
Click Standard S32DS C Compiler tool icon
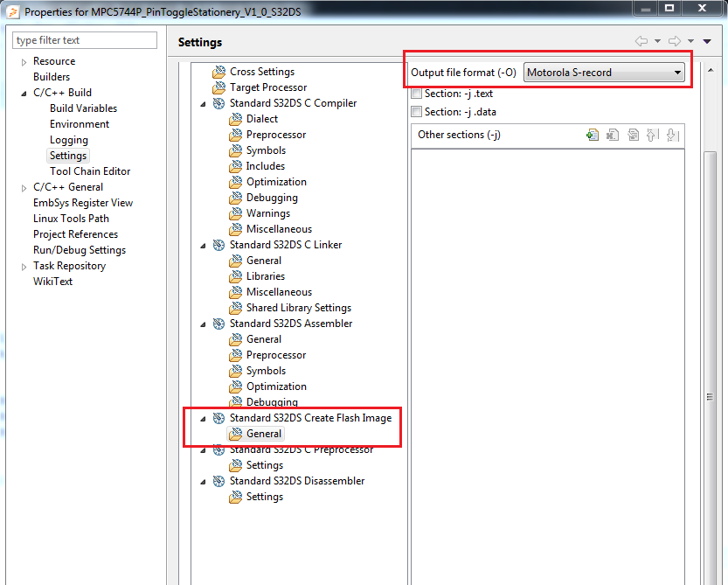(x=218, y=103)
